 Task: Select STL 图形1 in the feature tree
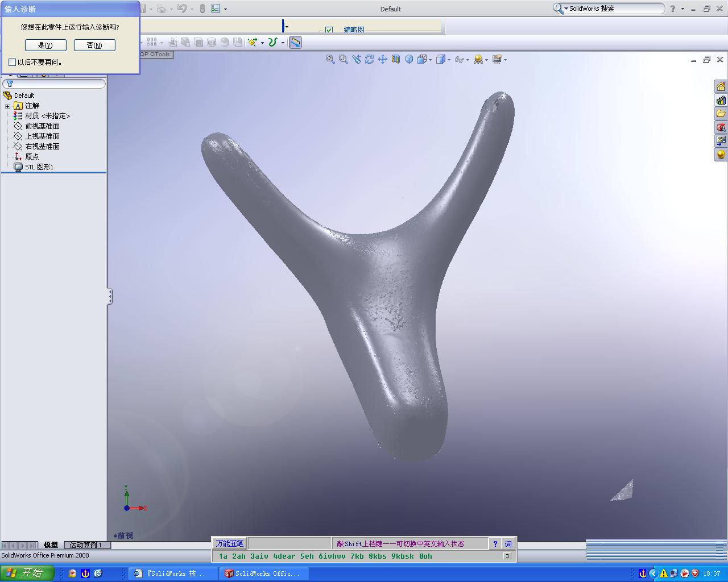click(x=39, y=167)
